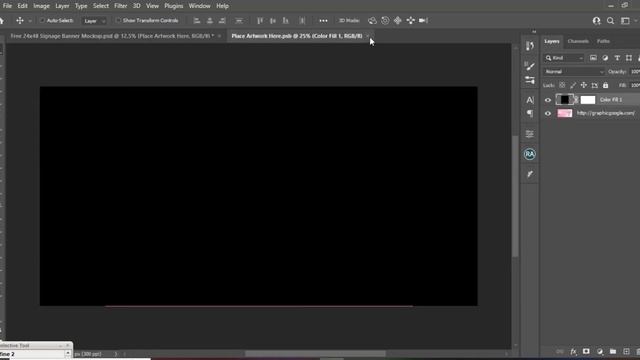Viewport: 640px width, 360px height.
Task: Toggle shape layers filter icon
Action: 629,58
